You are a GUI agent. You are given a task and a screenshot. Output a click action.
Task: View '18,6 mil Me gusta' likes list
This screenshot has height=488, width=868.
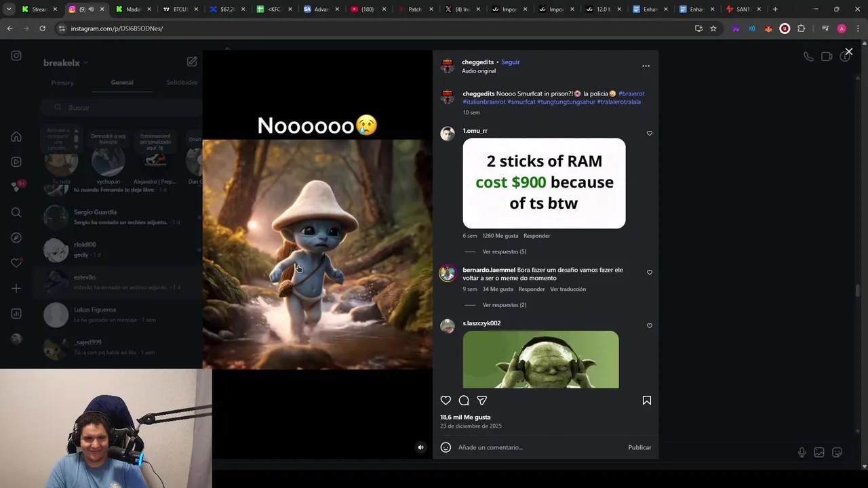[x=465, y=418]
